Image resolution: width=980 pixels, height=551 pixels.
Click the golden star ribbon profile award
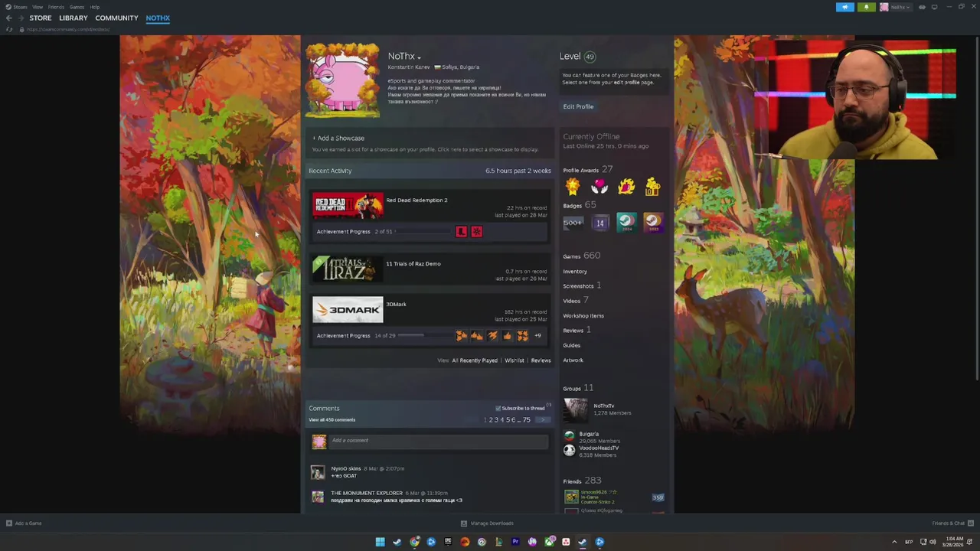tap(573, 186)
